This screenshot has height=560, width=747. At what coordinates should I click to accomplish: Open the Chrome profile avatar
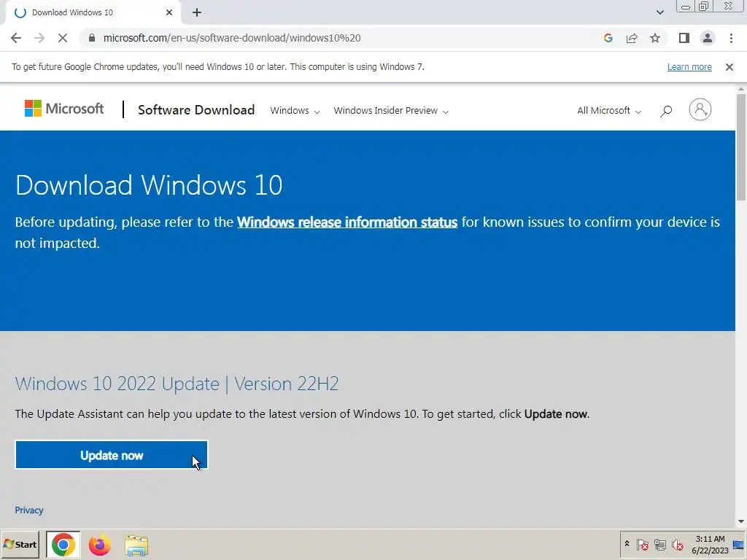pyautogui.click(x=708, y=38)
